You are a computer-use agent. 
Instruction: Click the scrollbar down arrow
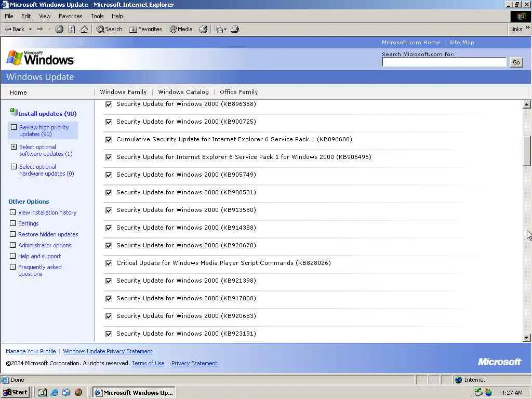[527, 337]
